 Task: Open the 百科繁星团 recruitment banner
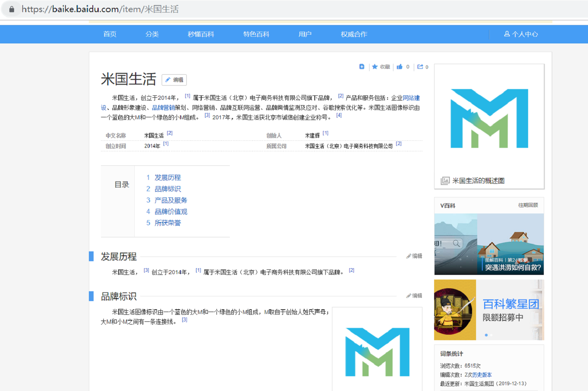489,310
